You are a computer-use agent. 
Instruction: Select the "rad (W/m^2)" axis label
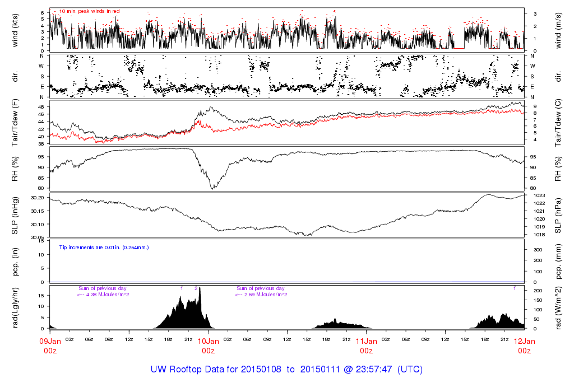[558, 307]
